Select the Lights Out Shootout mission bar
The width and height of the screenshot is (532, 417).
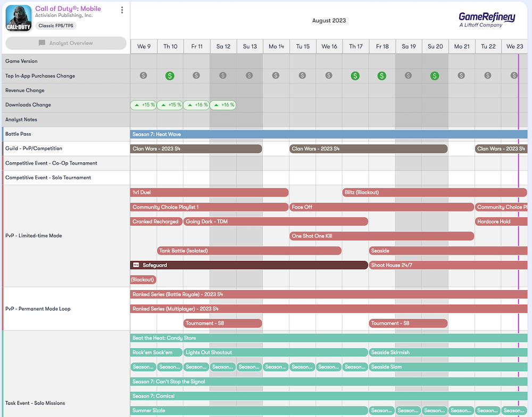click(x=276, y=353)
